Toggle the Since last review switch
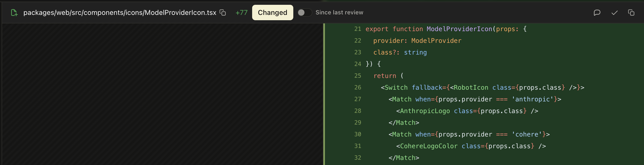Screen dimensions: 644x165 305,13
